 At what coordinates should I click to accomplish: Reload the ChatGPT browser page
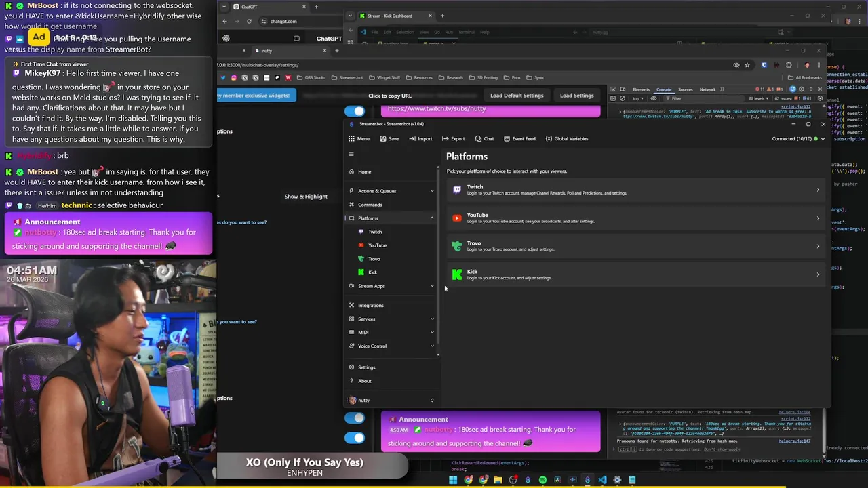click(x=249, y=21)
